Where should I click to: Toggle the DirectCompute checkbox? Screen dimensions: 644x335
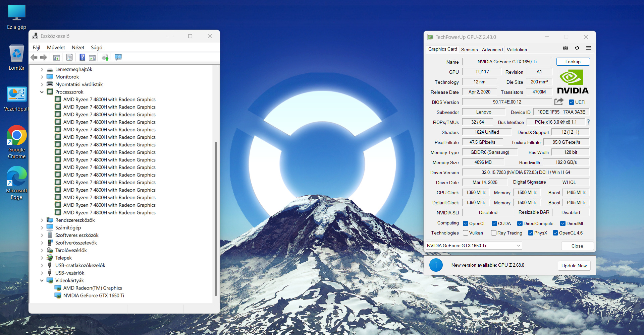tap(520, 223)
